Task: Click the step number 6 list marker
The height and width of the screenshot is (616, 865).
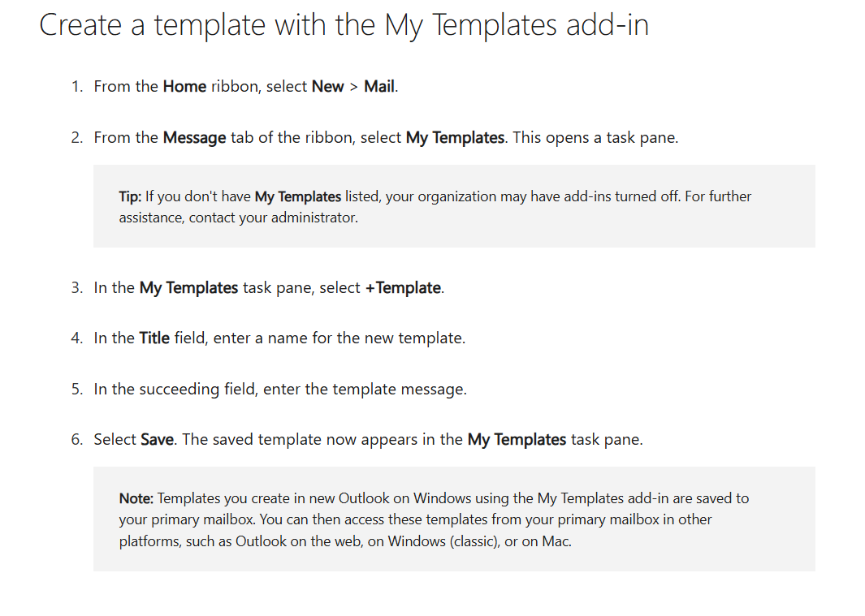Action: click(77, 440)
